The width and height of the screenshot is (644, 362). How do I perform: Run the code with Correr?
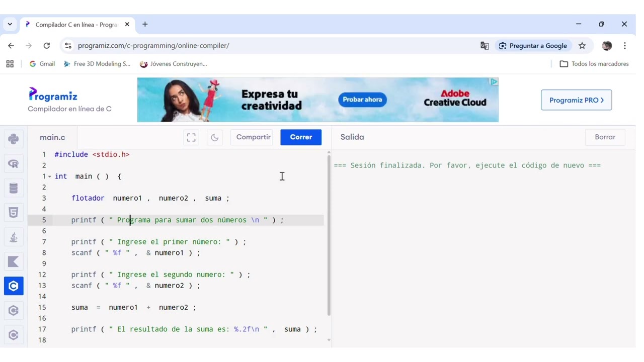click(x=301, y=137)
